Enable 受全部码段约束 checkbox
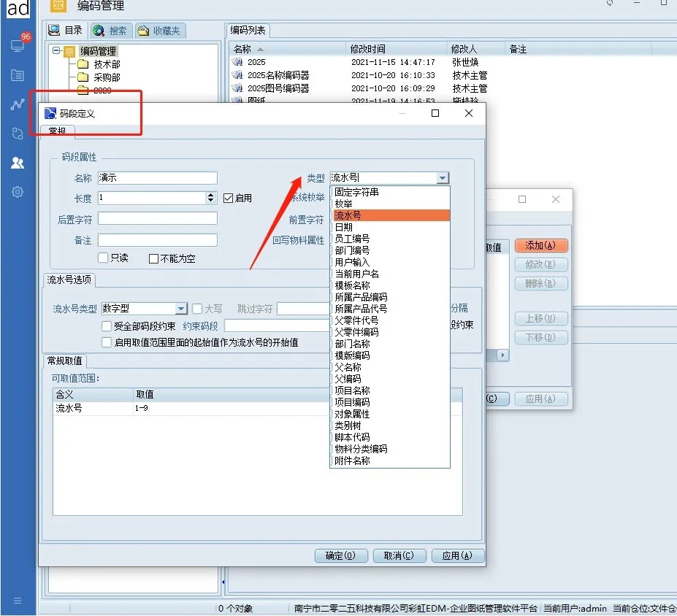This screenshot has height=616, width=677. [x=106, y=326]
